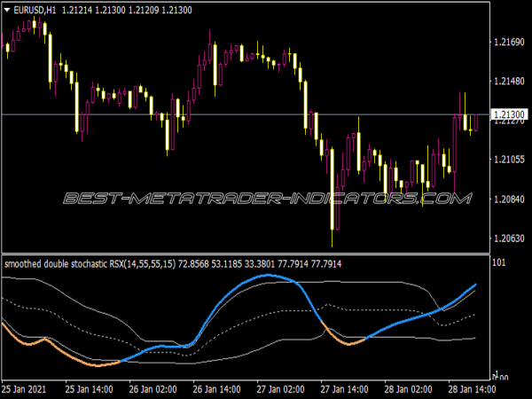
Task: Click the 25 Jan 2021 date label
Action: coord(24,389)
